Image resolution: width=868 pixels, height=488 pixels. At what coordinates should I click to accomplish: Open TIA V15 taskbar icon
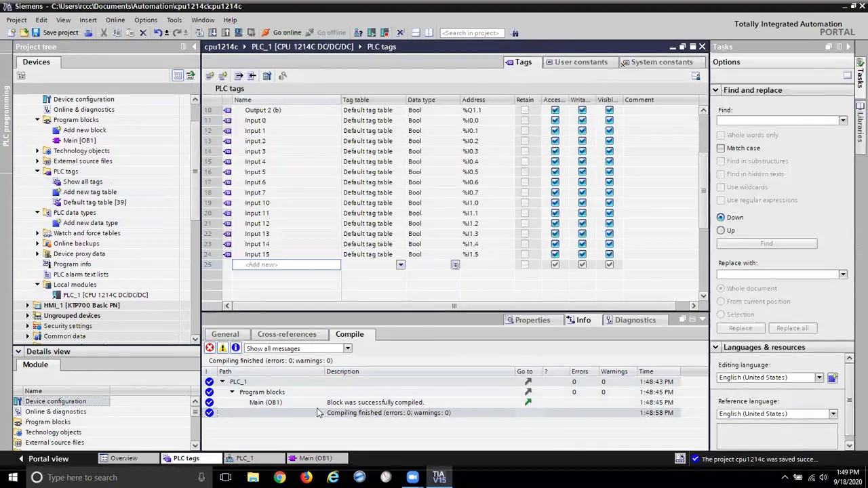click(x=439, y=477)
